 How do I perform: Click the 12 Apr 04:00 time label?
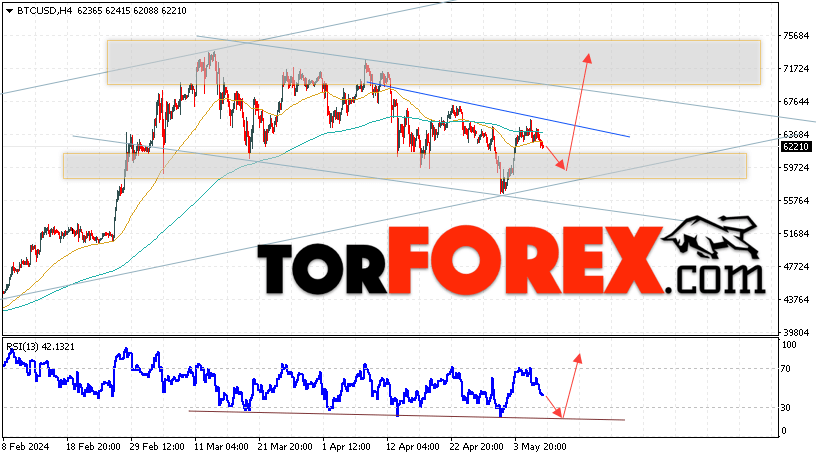click(413, 447)
